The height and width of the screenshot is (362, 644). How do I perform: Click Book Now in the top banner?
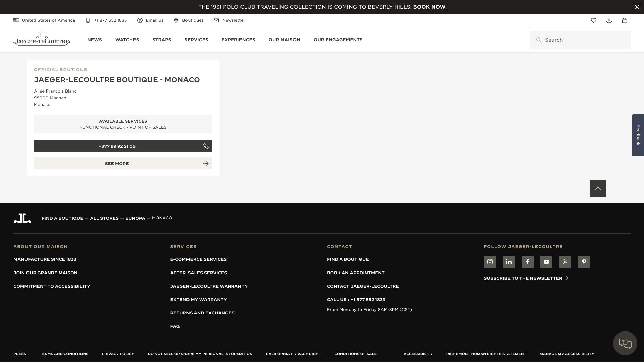pos(429,7)
